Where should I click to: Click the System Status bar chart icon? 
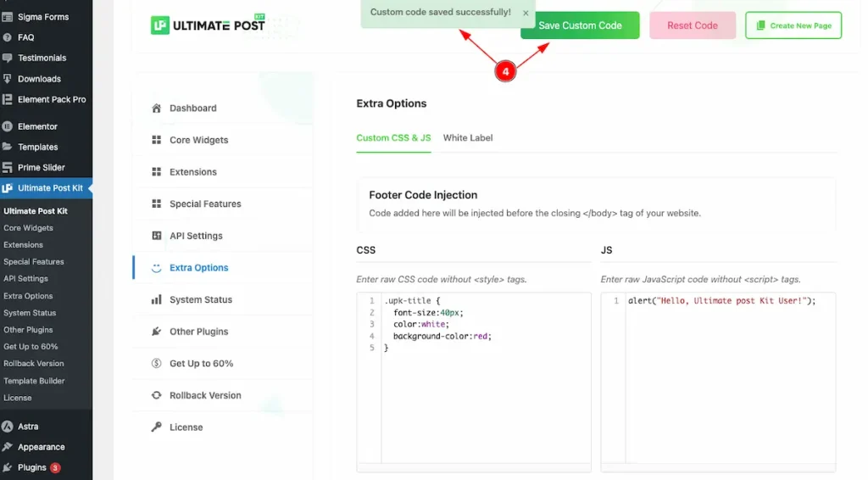tap(156, 299)
